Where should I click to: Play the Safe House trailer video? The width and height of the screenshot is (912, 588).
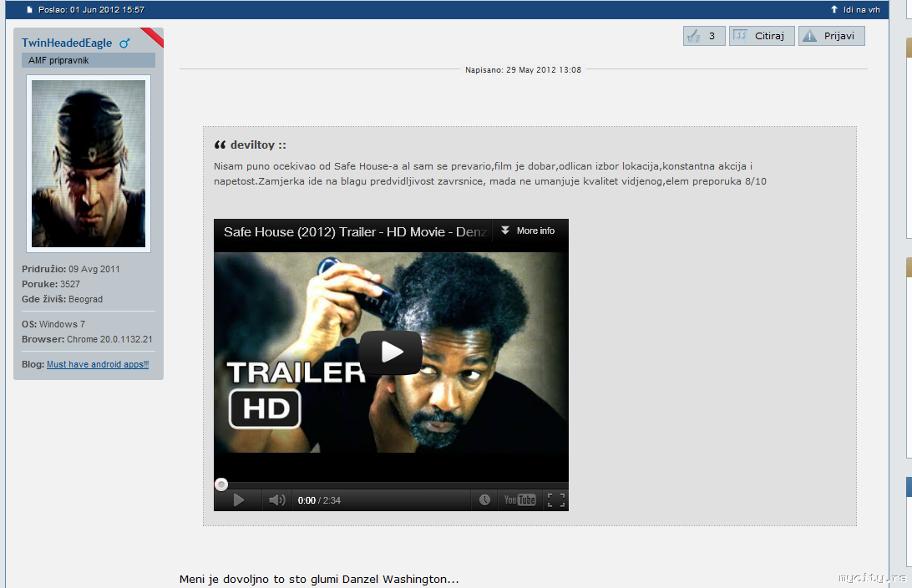click(x=390, y=352)
